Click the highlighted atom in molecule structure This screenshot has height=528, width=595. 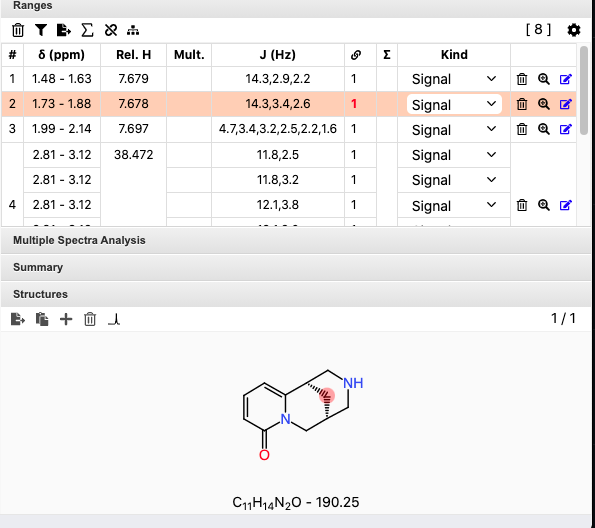[x=327, y=396]
